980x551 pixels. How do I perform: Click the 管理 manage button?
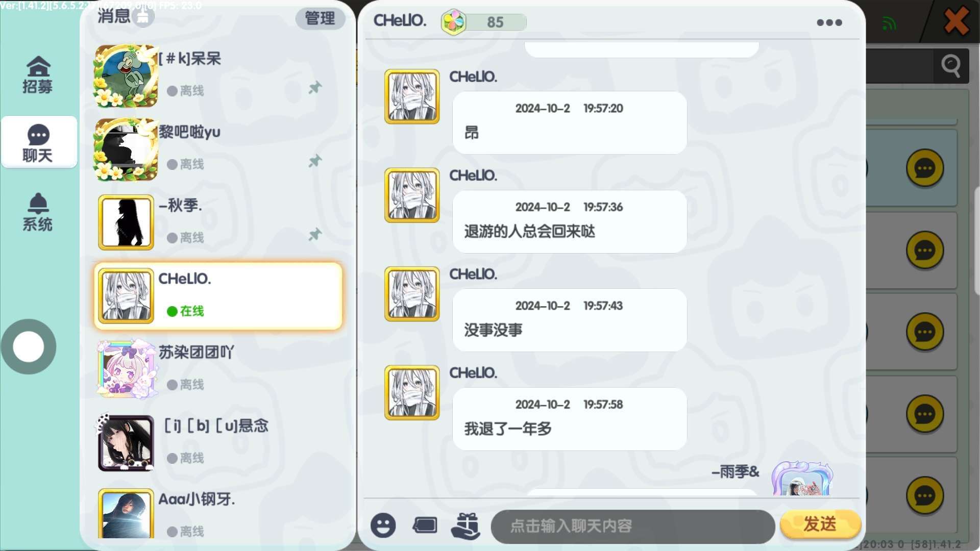tap(320, 18)
